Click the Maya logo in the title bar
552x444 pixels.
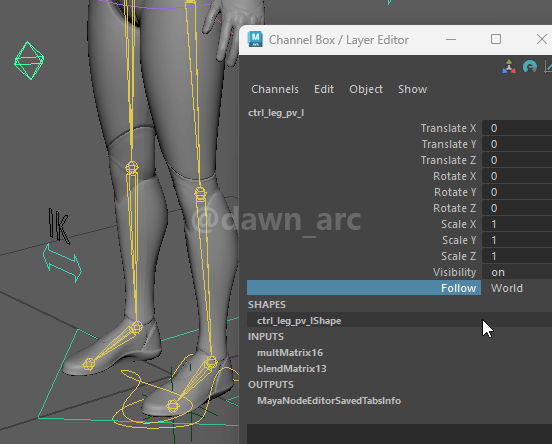pyautogui.click(x=255, y=39)
